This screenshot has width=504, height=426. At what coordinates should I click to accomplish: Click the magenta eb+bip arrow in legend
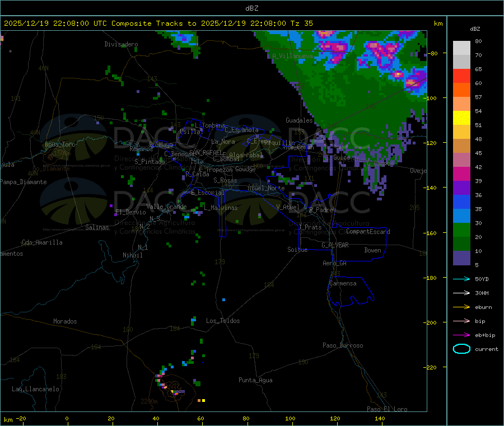[461, 335]
